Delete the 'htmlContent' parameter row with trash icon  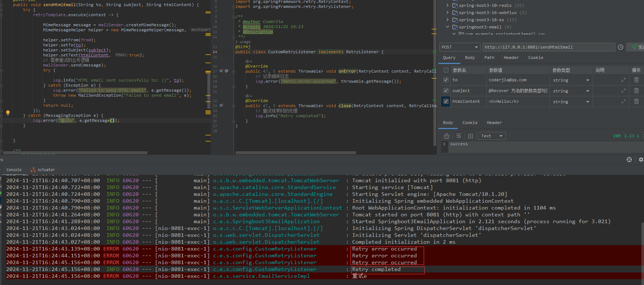[x=636, y=101]
